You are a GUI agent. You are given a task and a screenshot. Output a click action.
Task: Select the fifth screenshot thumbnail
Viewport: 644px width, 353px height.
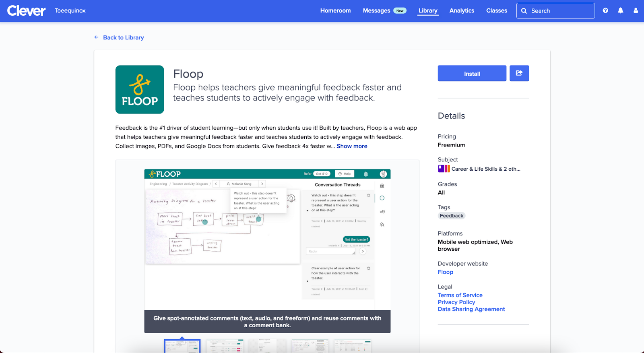353,346
